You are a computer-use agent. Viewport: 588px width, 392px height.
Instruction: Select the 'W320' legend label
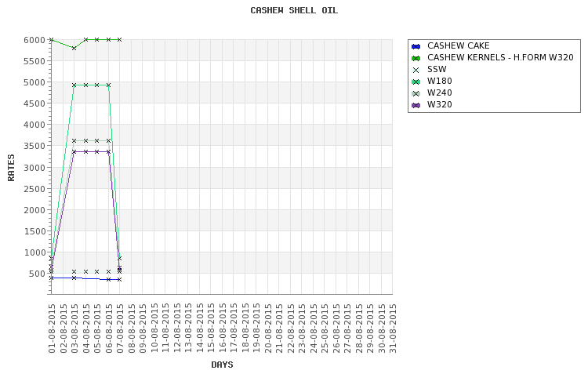point(440,104)
